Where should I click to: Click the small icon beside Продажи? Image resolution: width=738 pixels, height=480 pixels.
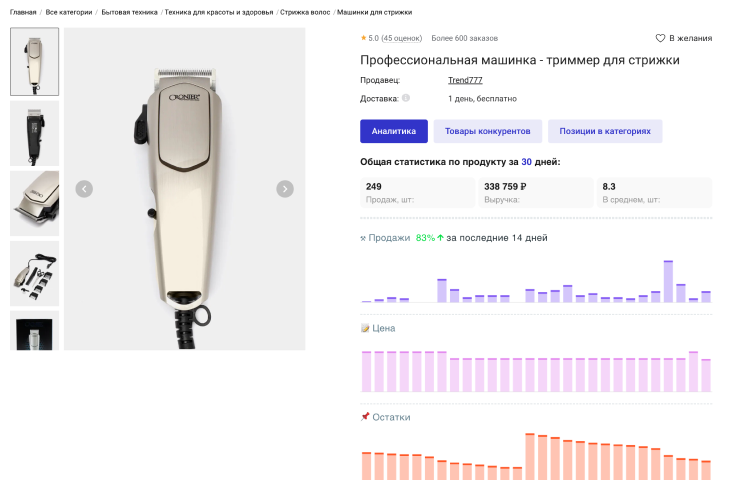[x=363, y=238]
